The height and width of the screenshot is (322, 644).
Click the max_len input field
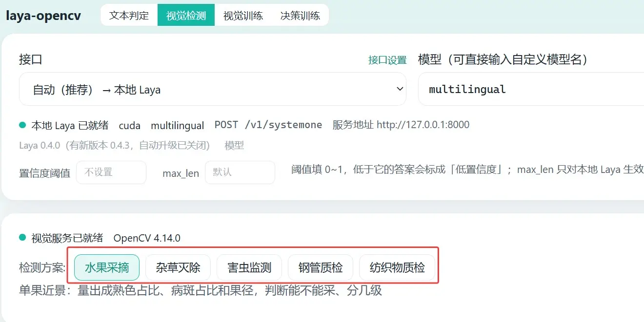[x=240, y=172]
